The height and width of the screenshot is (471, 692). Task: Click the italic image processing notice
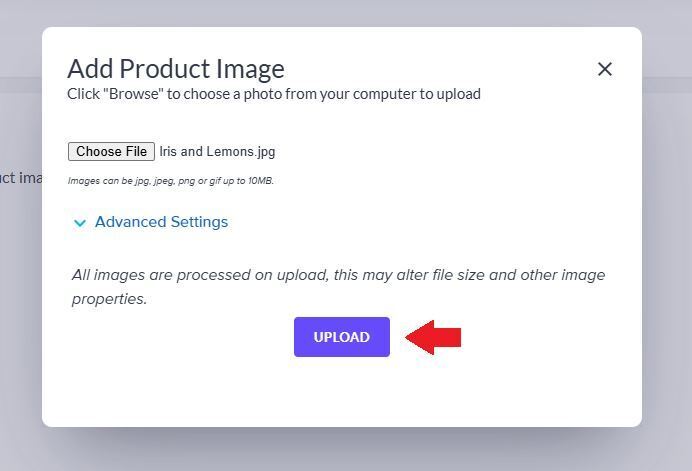[x=338, y=286]
